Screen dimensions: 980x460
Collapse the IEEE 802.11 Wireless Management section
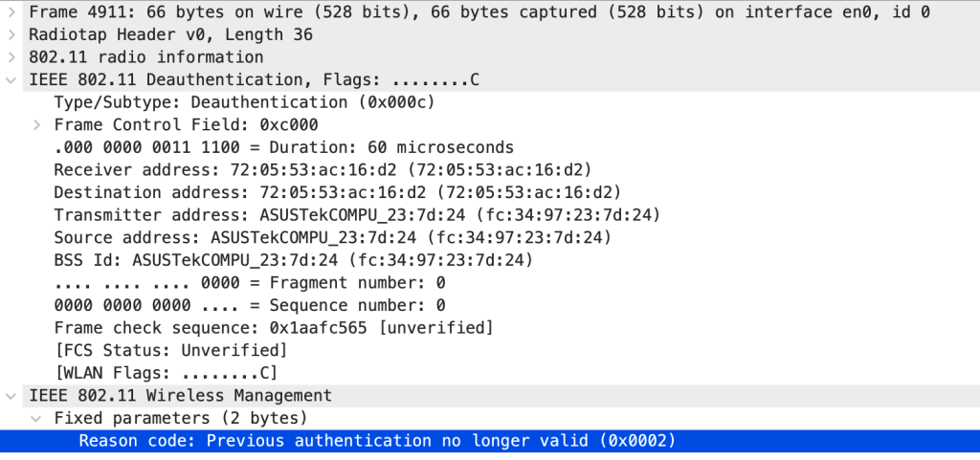click(x=11, y=395)
